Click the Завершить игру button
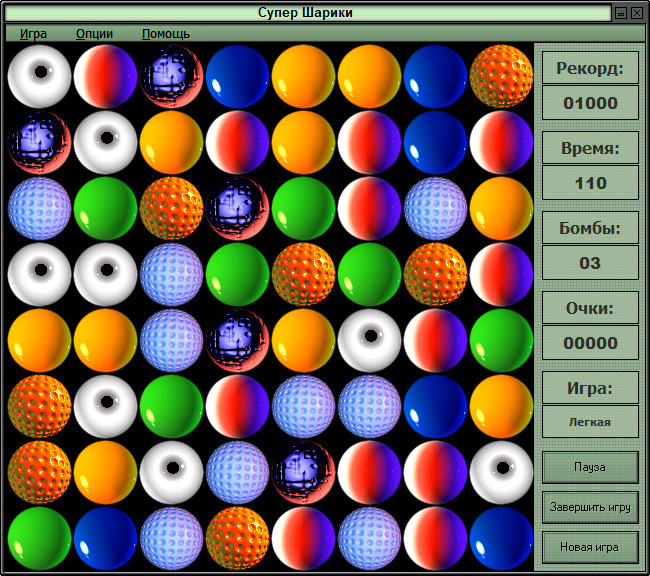This screenshot has width=650, height=576. [x=590, y=507]
